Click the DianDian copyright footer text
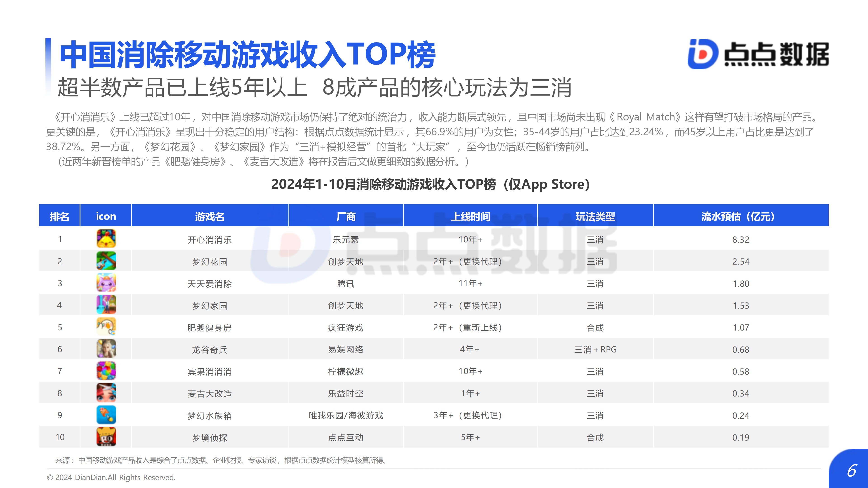The image size is (868, 488). click(x=111, y=477)
